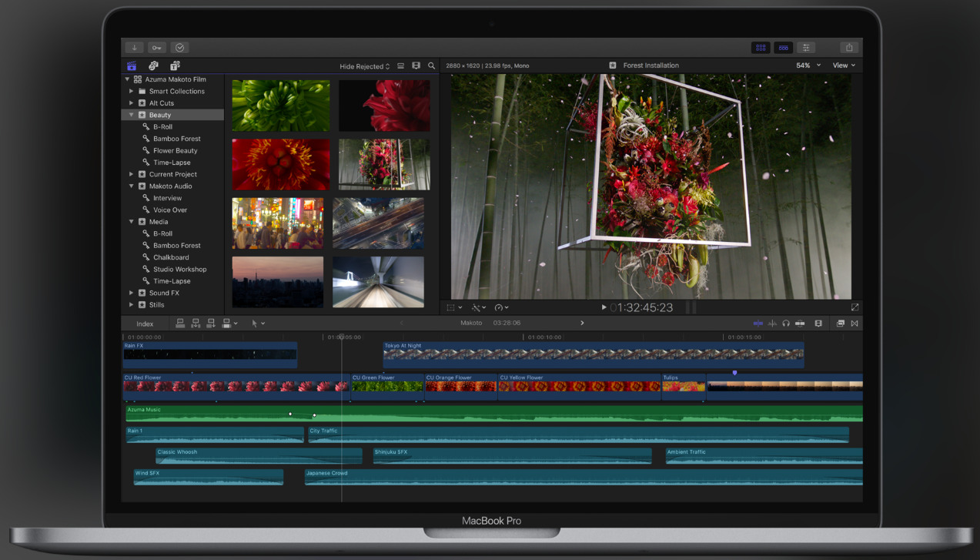The width and height of the screenshot is (980, 560).
Task: Toggle audio skimming waveform button
Action: coord(772,324)
